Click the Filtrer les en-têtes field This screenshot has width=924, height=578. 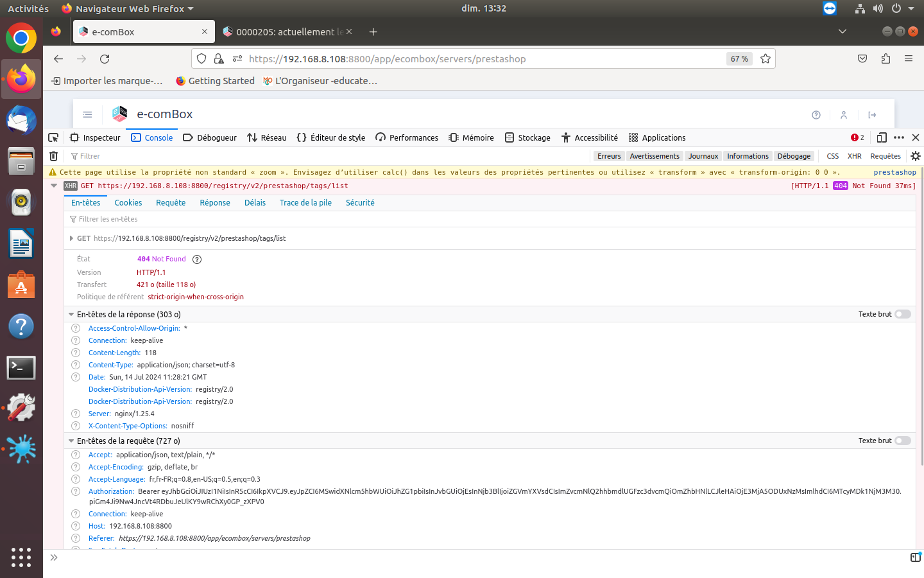(491, 219)
